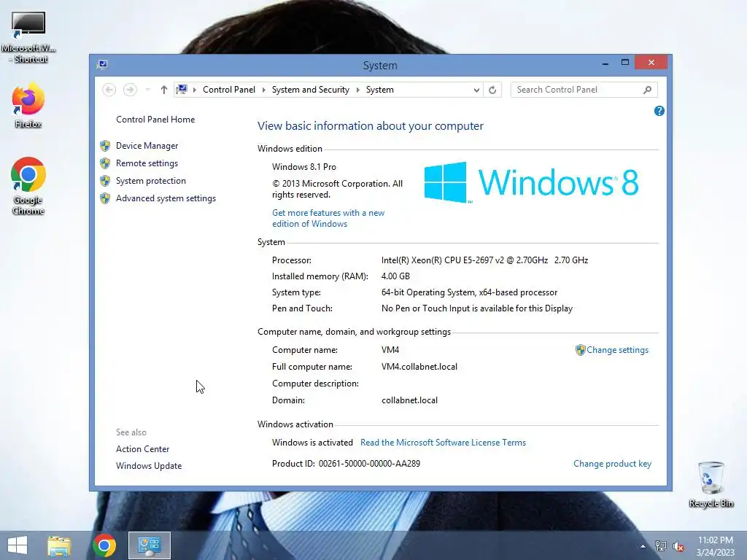Screen dimensions: 747x560
Task: Open the Windows Start button
Action: 18,545
